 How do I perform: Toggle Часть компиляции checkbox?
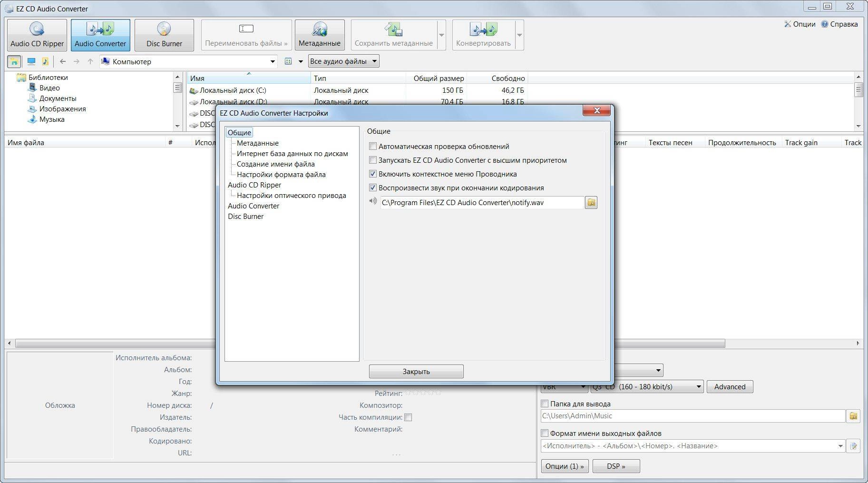point(408,418)
